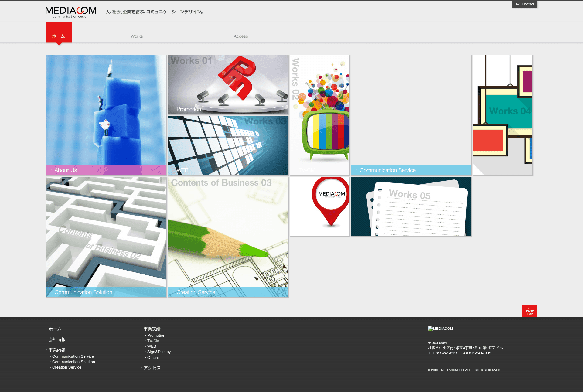Click the Communication Service label bar
This screenshot has width=583, height=392.
click(411, 170)
